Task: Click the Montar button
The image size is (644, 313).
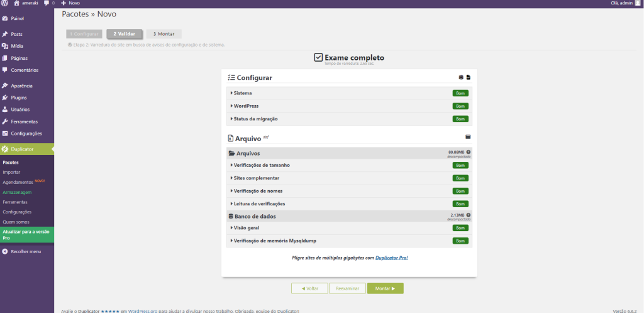Action: click(x=385, y=288)
